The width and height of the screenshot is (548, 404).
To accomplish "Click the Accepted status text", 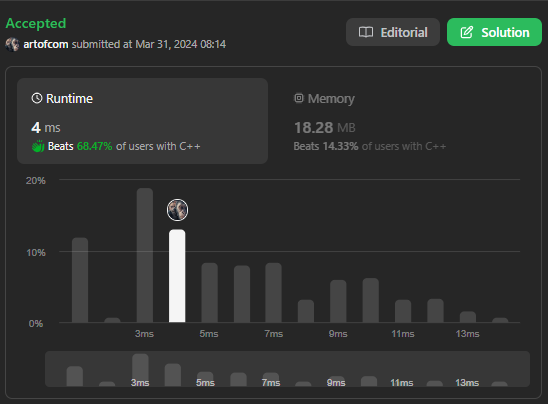I will coord(36,23).
